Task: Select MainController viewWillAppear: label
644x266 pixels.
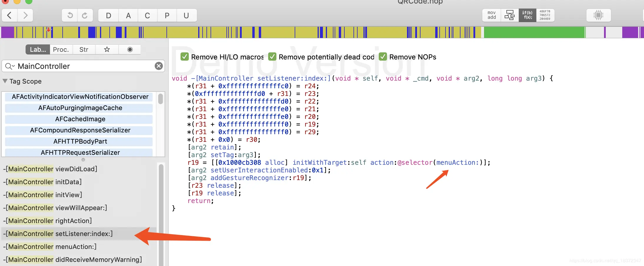Action: (79, 208)
